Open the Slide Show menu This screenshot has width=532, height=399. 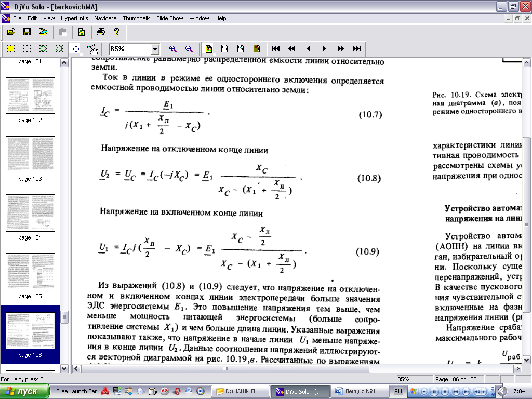170,18
